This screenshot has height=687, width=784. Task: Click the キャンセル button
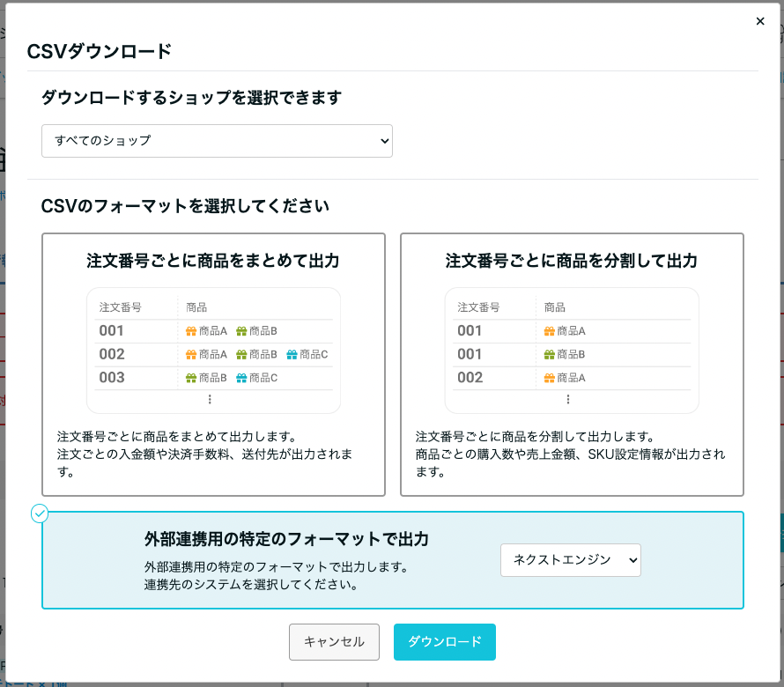pos(334,642)
